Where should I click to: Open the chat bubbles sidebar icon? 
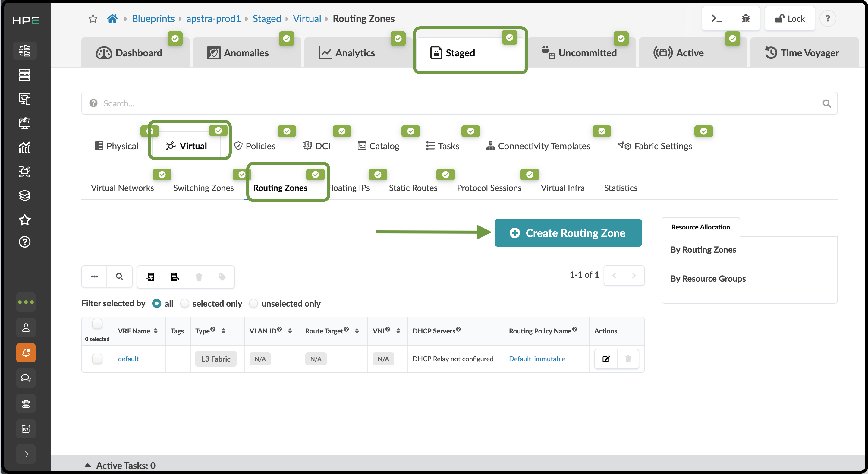click(26, 378)
